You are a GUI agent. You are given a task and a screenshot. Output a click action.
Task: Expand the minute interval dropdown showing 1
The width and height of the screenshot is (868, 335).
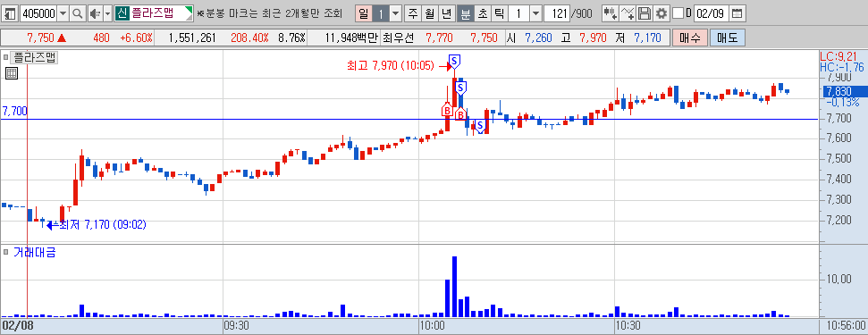tap(535, 13)
